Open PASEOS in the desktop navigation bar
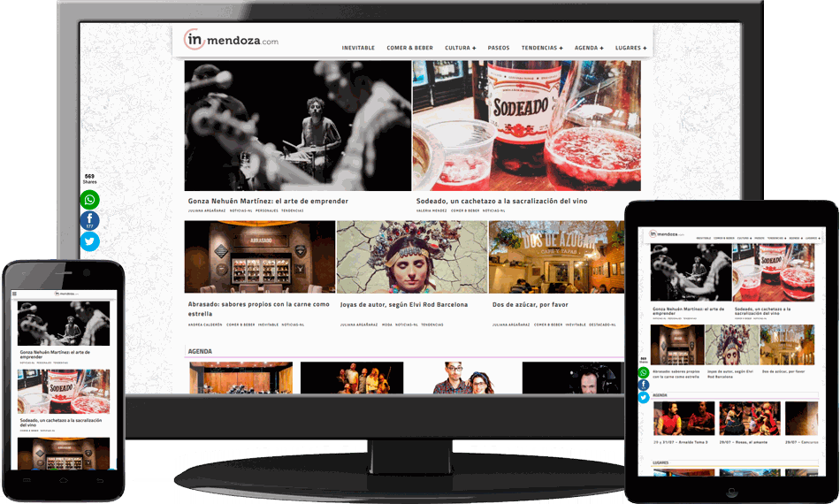 (499, 48)
